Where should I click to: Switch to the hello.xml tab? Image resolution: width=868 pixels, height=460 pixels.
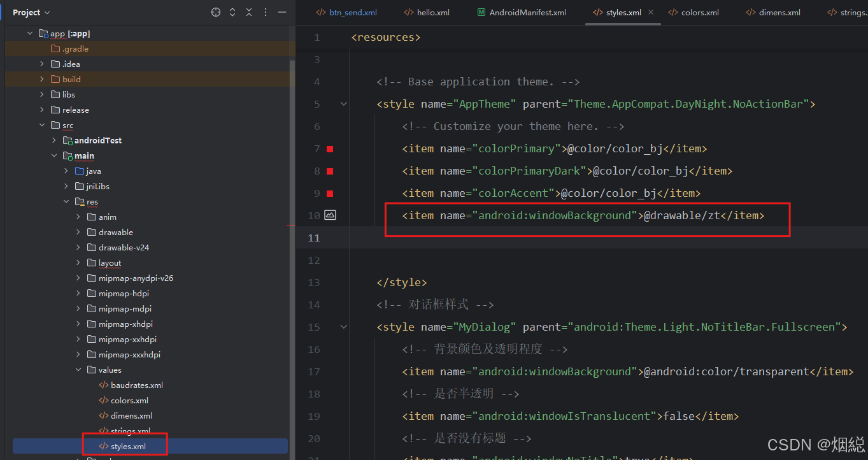point(427,12)
